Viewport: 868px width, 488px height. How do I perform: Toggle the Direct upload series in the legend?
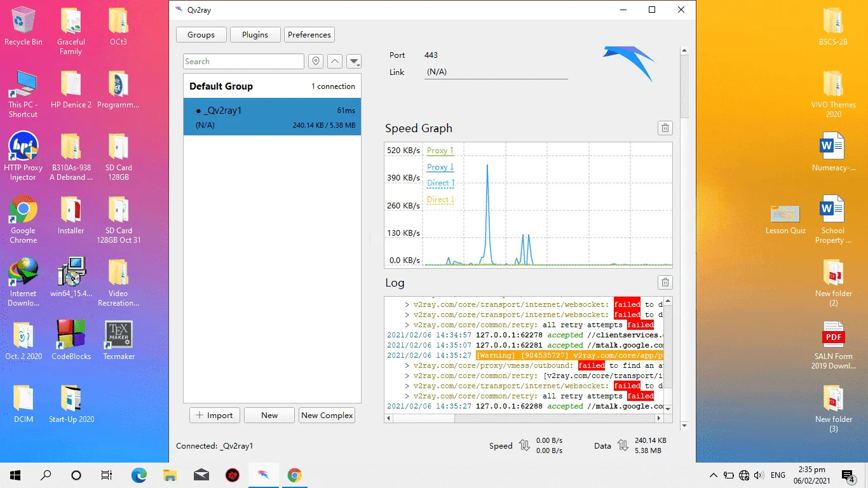(x=441, y=183)
